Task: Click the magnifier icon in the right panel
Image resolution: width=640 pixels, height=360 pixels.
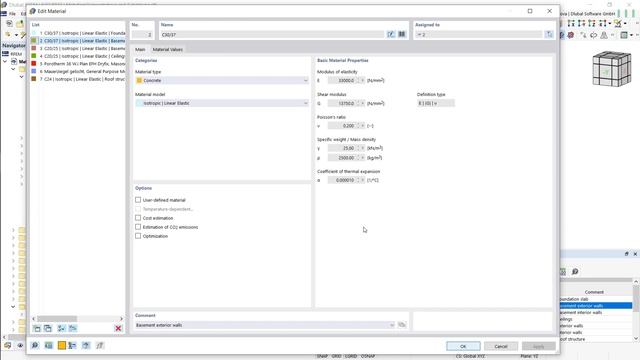Action: 575,271
